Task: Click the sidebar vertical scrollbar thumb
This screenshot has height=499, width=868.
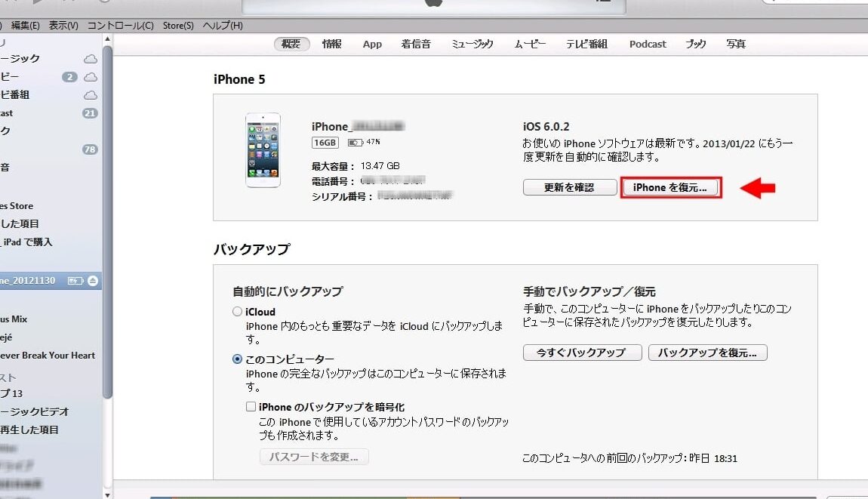Action: click(107, 221)
